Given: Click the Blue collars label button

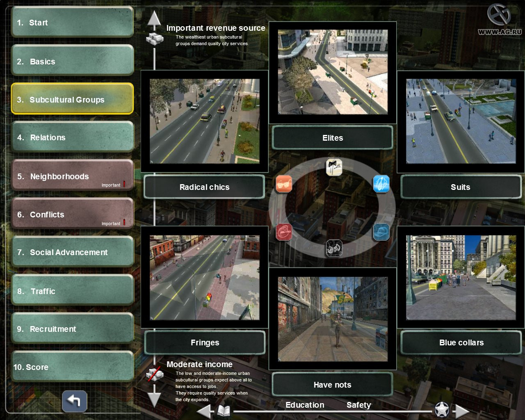Looking at the screenshot, I should tap(461, 342).
